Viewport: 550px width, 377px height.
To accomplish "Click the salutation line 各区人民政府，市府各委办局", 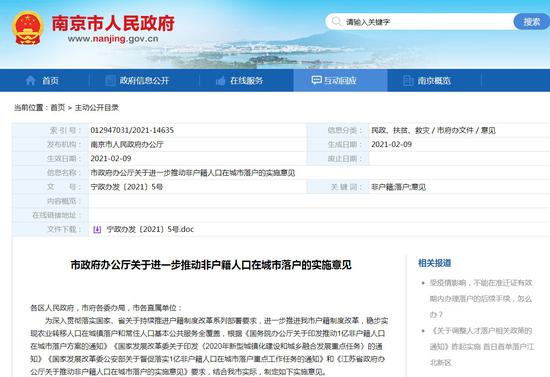I will tap(106, 308).
